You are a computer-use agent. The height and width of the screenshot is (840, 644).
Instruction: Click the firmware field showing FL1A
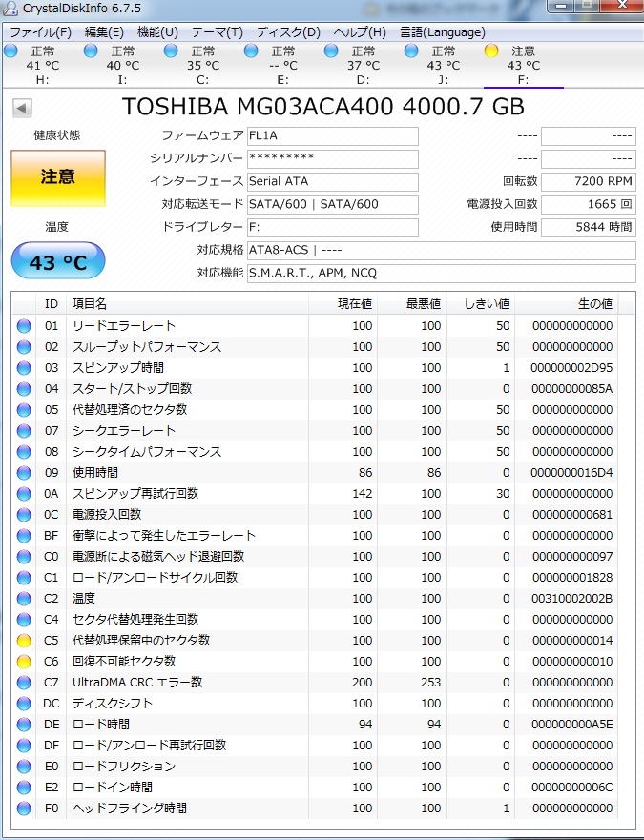[x=331, y=136]
